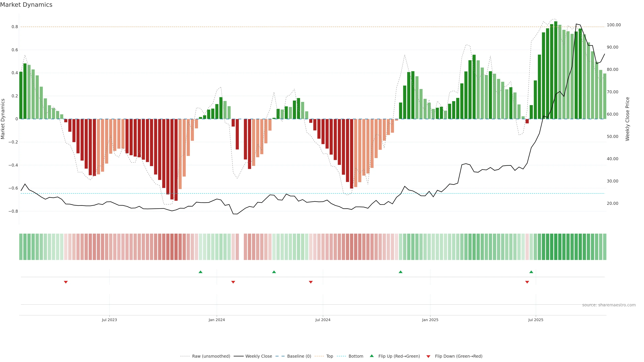The width and height of the screenshot is (644, 362).
Task: Click the Market Dynamics chart title
Action: point(26,5)
